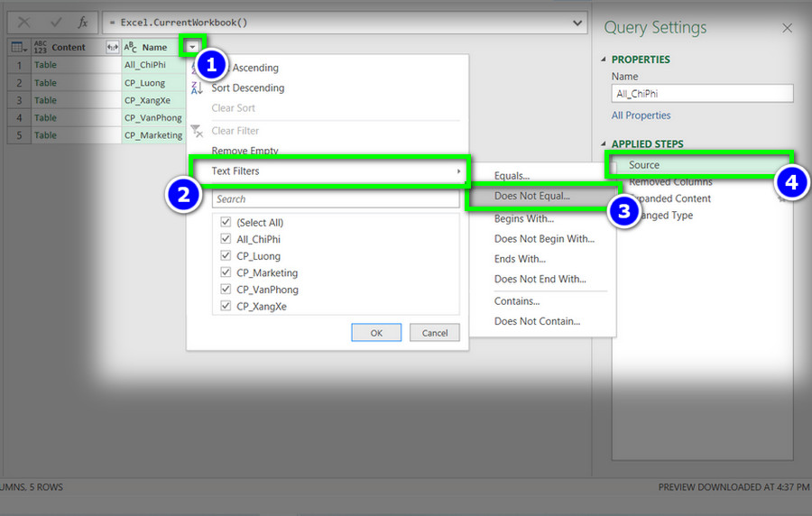Click the formula bar confirm checkmark icon
Viewport: 812px width, 516px height.
pyautogui.click(x=56, y=23)
